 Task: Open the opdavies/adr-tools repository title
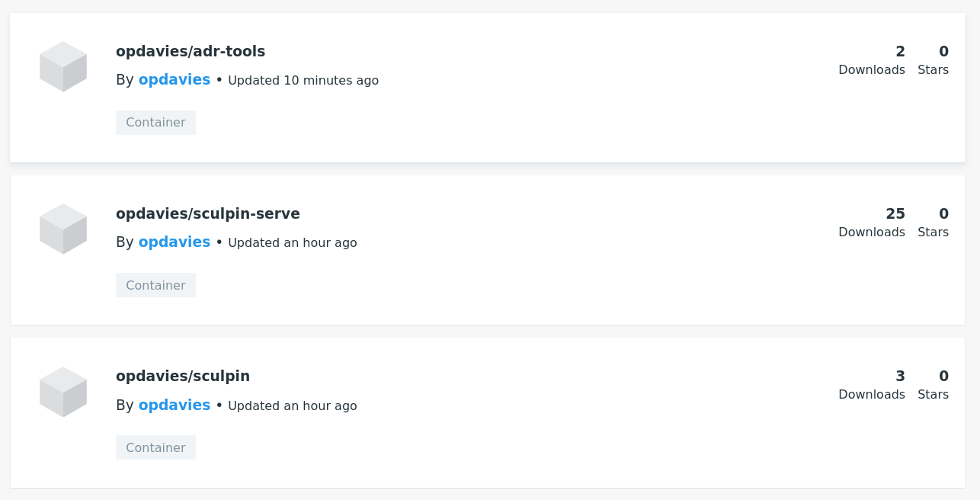pyautogui.click(x=191, y=52)
